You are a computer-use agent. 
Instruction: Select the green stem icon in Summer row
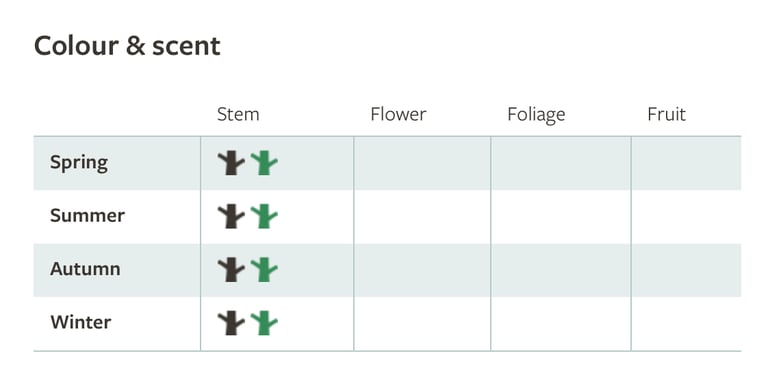pyautogui.click(x=264, y=216)
